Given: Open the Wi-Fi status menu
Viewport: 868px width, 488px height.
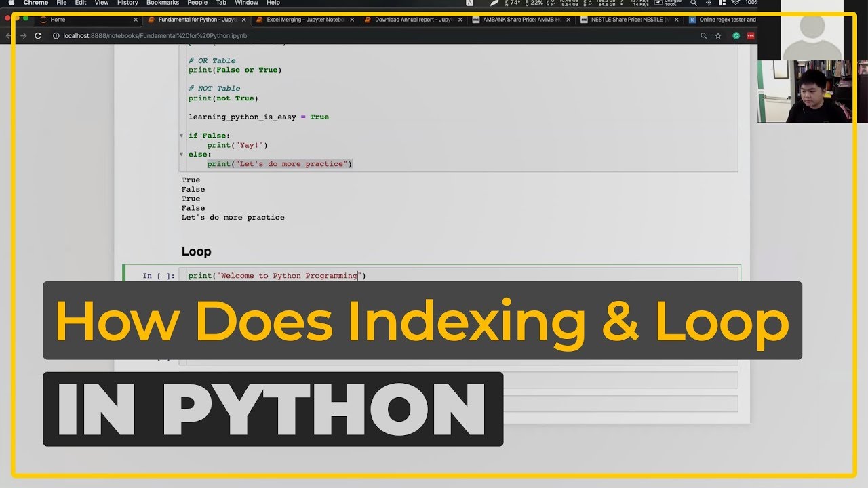Looking at the screenshot, I should (x=736, y=3).
